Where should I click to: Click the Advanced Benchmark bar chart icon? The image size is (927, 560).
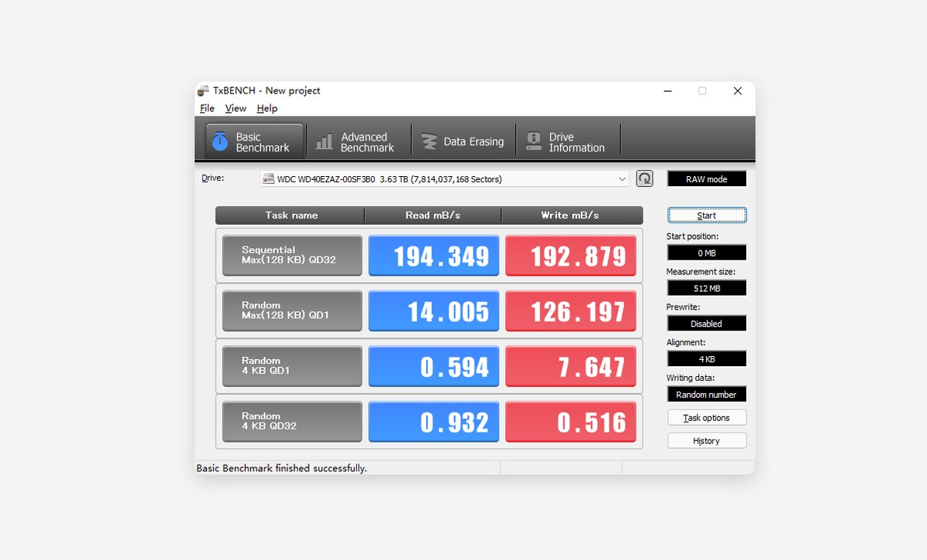click(325, 142)
